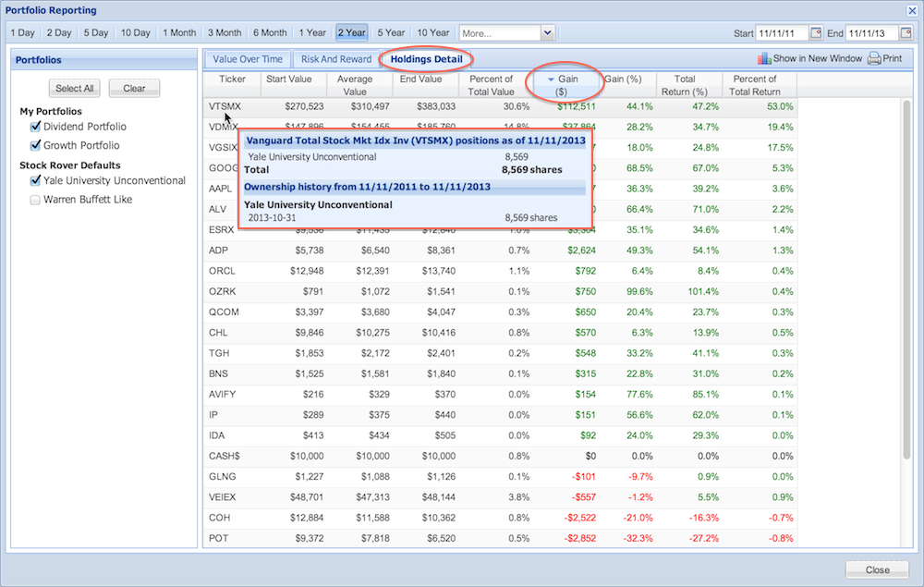Click the -$2,852 gain value for POT
This screenshot has height=587, width=924.
pyautogui.click(x=580, y=539)
